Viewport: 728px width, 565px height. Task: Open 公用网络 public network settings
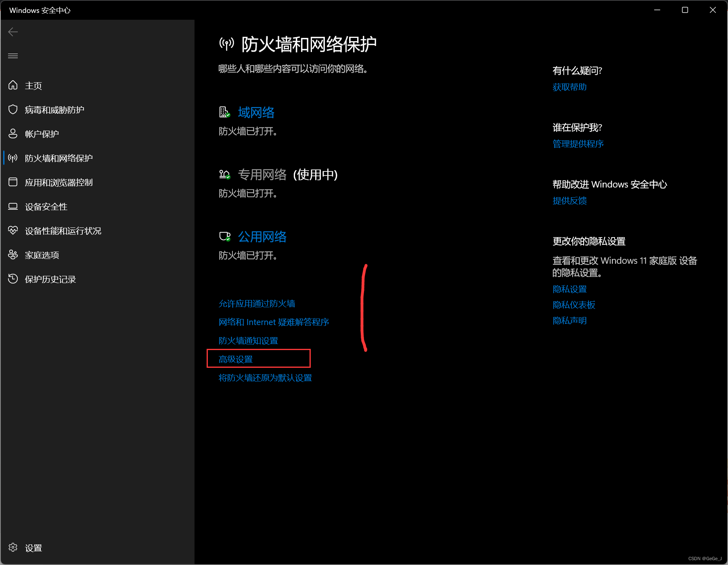[x=262, y=236]
